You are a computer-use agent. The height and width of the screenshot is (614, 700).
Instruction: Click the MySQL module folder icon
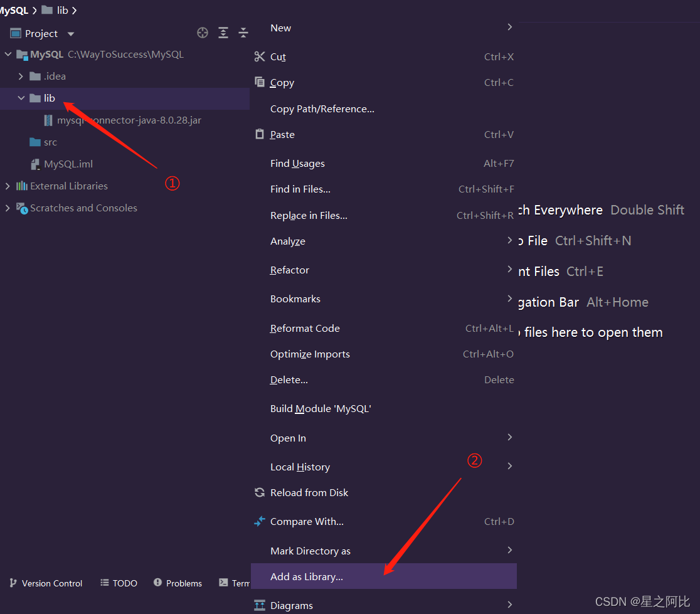(22, 55)
